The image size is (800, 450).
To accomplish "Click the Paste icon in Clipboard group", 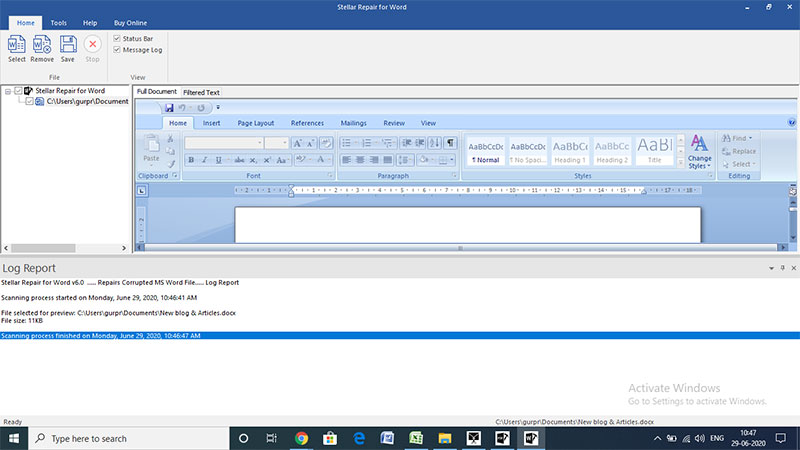I will (151, 148).
